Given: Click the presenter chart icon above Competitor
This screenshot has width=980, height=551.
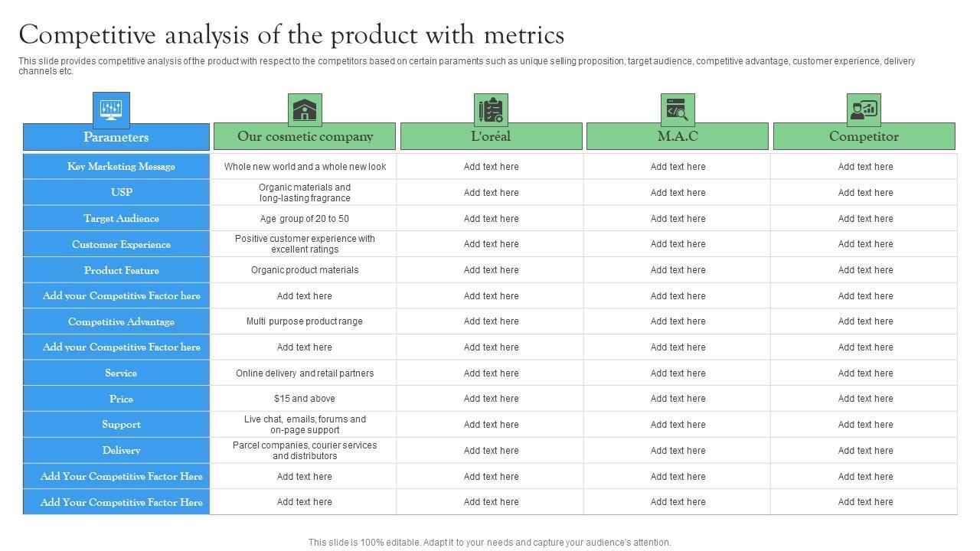Looking at the screenshot, I should (864, 110).
